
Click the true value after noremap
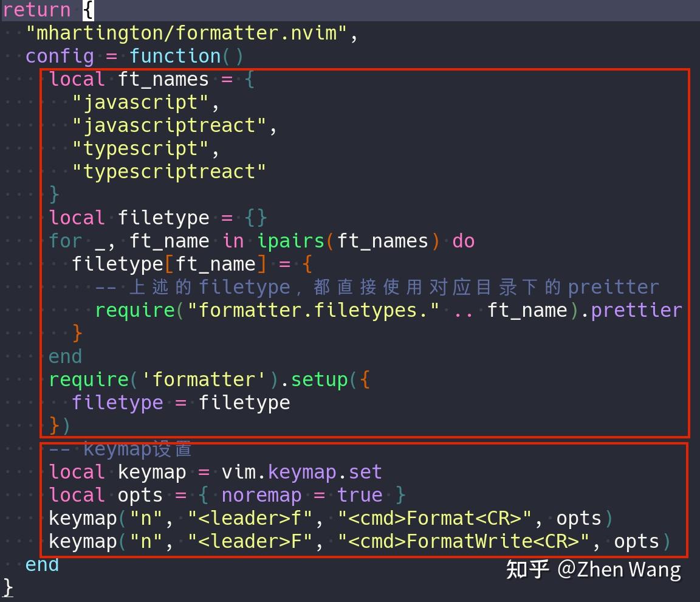360,495
